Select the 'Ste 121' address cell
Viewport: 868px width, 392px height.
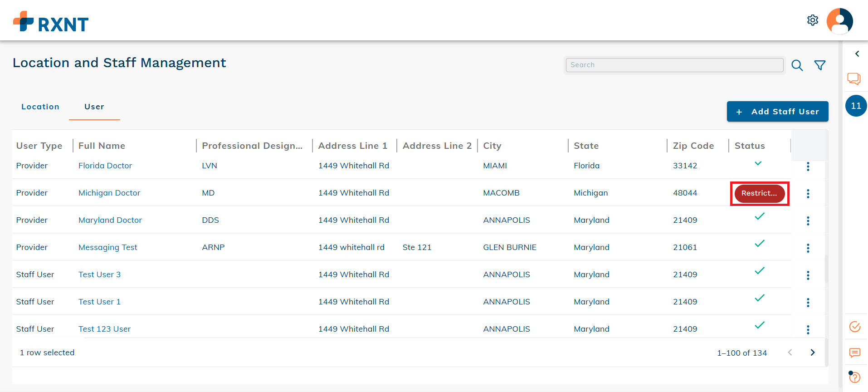point(417,247)
